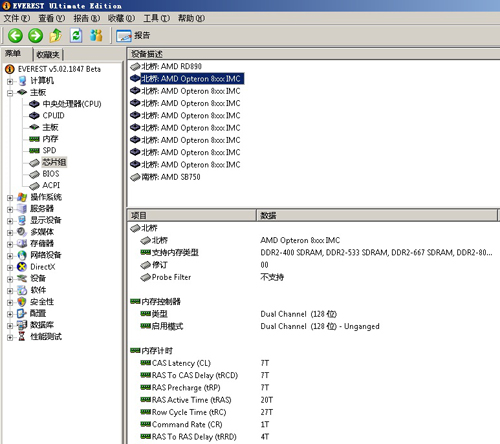Open the 工具 menu

click(x=156, y=18)
